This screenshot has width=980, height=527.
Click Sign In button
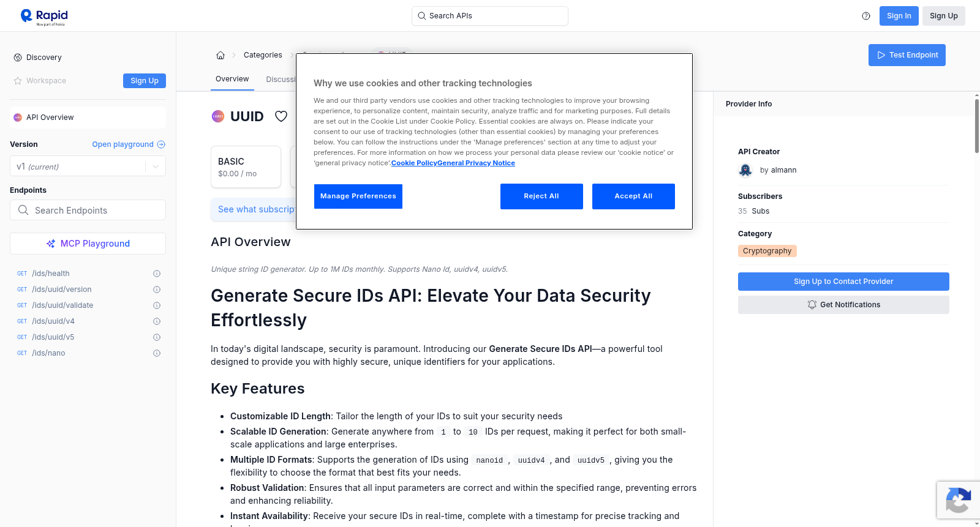pos(899,16)
